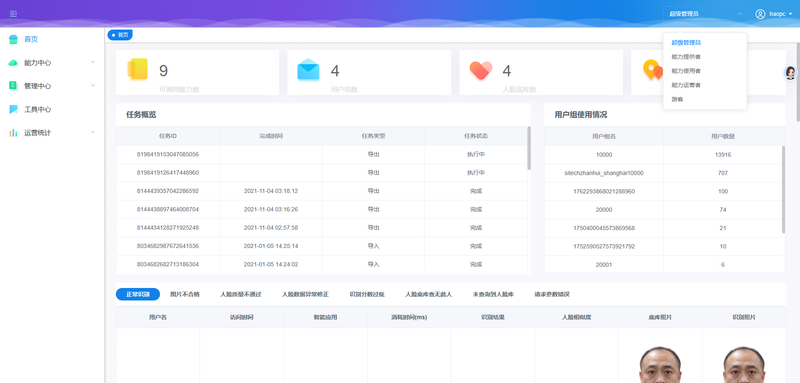Click the 任务状态 column header
800x383 pixels.
coord(476,136)
